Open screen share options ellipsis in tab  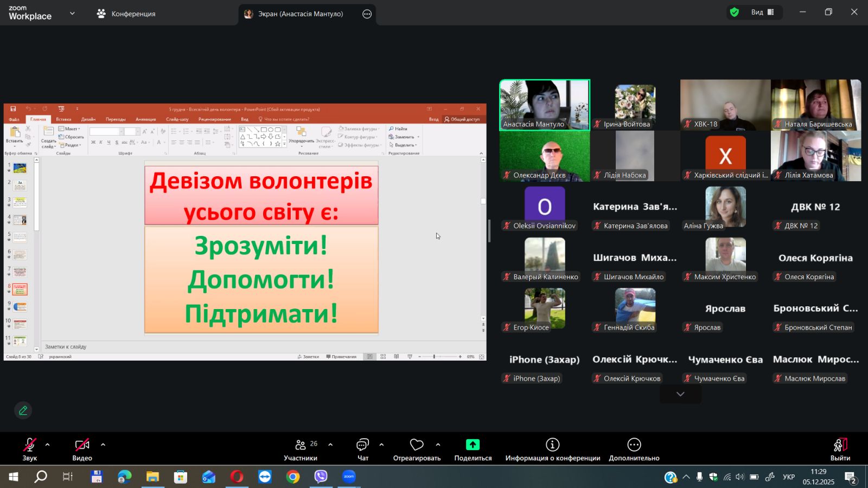click(x=367, y=14)
